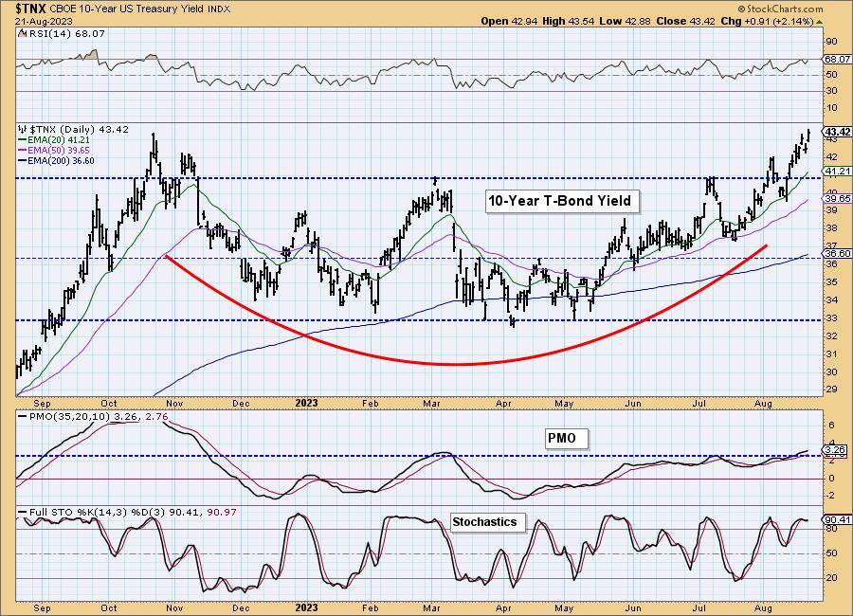
Task: Click the '2023' label on the price panel date axis
Action: [306, 403]
